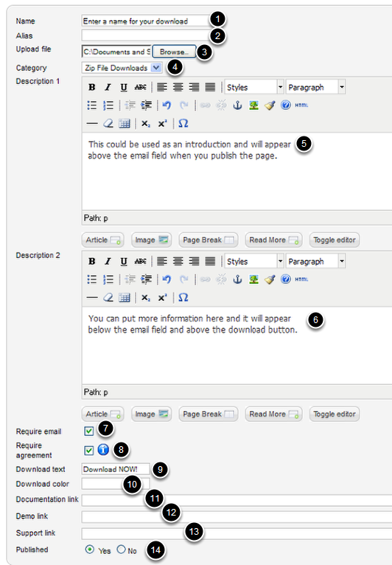The height and width of the screenshot is (565, 392).
Task: Click the Browse button for Upload file
Action: (x=174, y=52)
